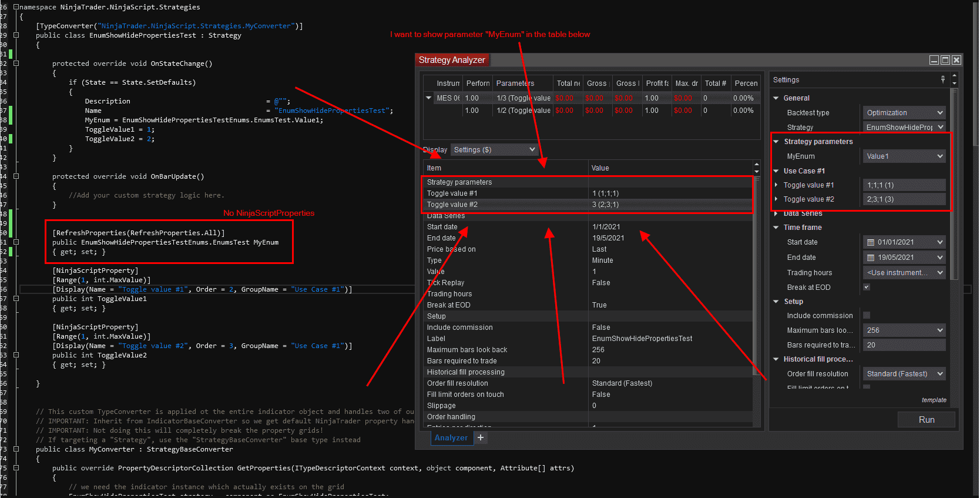
Task: Pin the Settings panel with the pushpin icon
Action: click(x=943, y=79)
